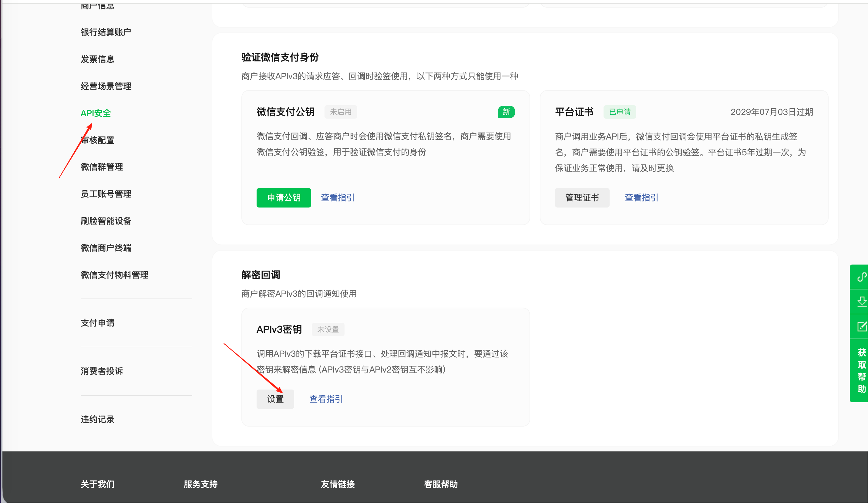Click the 验证微信支付身份 heading
The image size is (868, 503).
point(280,57)
